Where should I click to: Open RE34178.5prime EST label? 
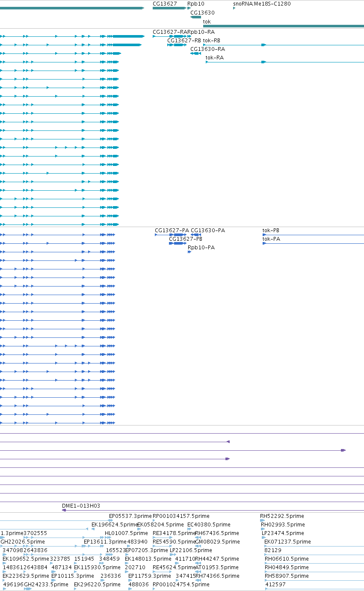click(x=174, y=533)
